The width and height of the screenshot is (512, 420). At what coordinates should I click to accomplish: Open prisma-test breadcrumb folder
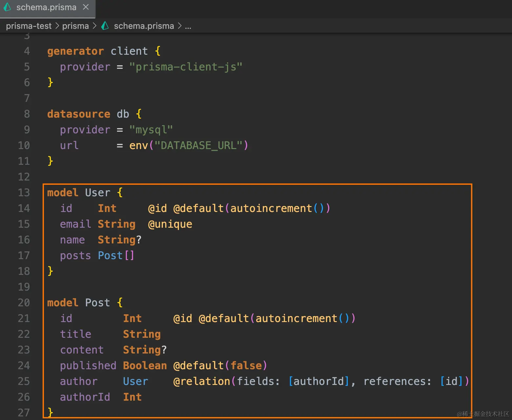point(29,26)
